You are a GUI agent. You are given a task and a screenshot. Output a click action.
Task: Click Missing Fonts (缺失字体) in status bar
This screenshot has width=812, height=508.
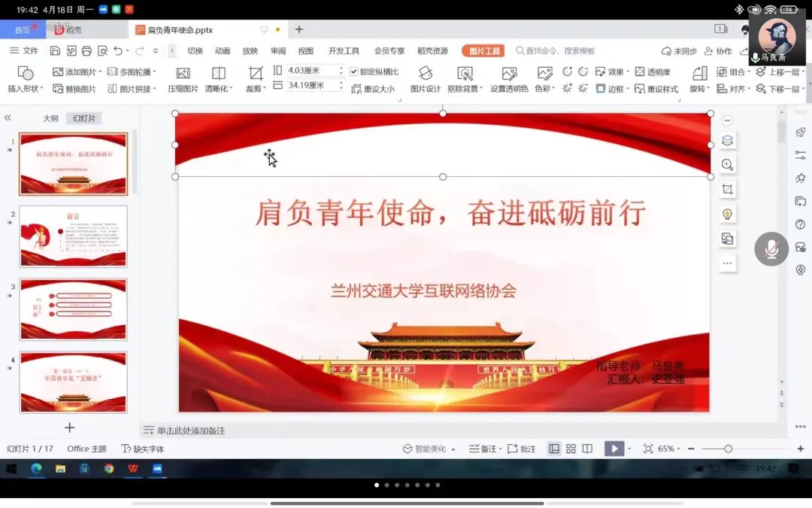click(143, 449)
